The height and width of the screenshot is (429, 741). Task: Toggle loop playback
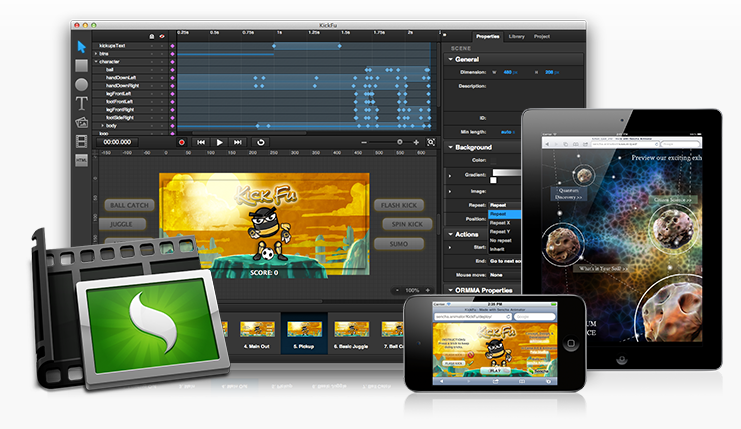(x=260, y=142)
